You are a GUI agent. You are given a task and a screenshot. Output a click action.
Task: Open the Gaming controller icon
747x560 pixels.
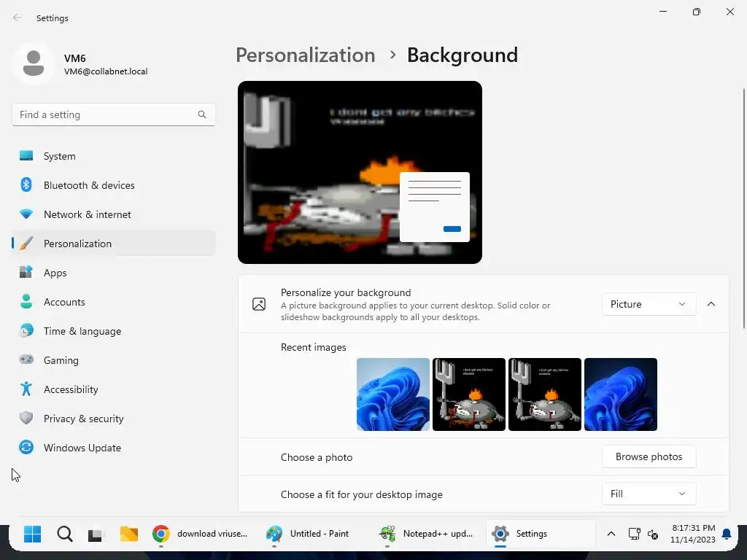26,359
